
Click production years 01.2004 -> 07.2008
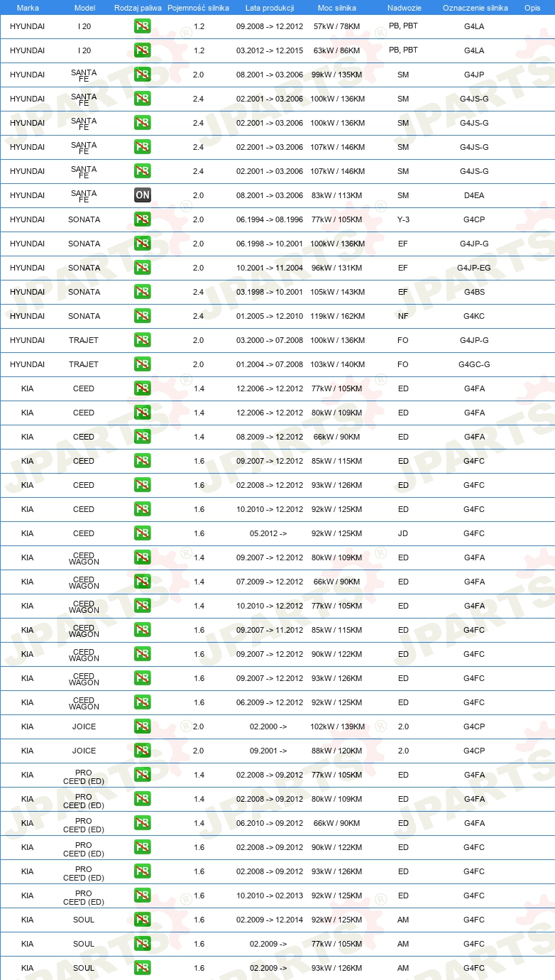270,364
